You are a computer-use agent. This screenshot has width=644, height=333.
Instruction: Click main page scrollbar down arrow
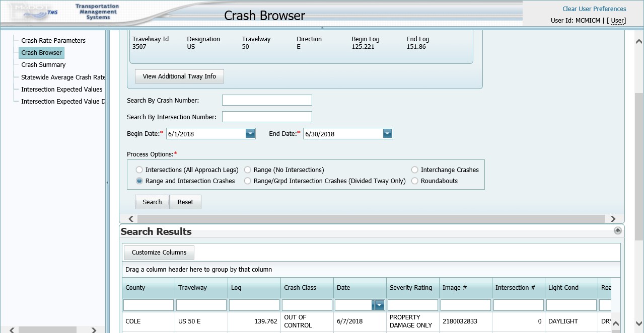point(639,323)
